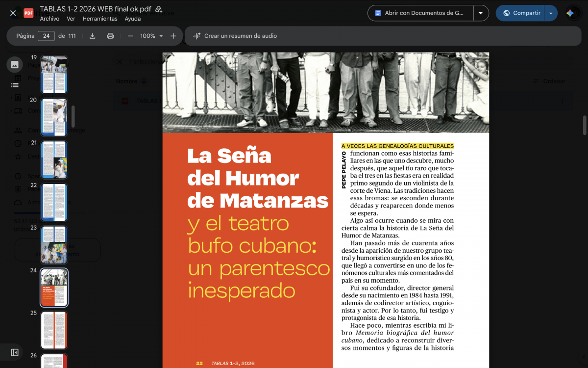Open page 25 thumbnail
588x368 pixels.
click(x=54, y=330)
